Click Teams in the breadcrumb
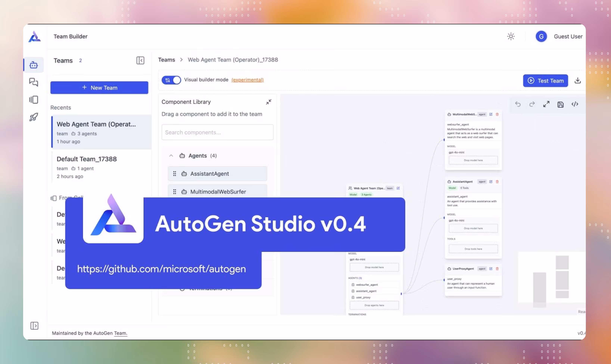Viewport: 611px width, 364px height. [x=166, y=60]
